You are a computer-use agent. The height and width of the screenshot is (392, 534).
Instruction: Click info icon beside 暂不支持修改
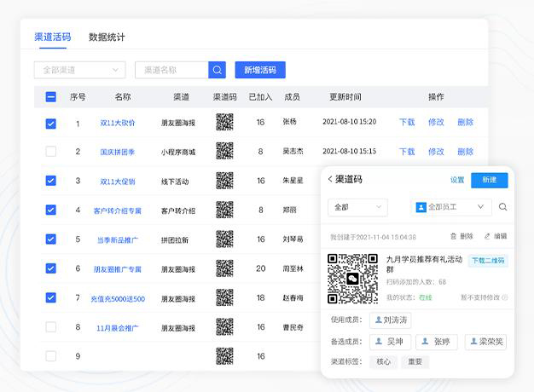(x=505, y=297)
